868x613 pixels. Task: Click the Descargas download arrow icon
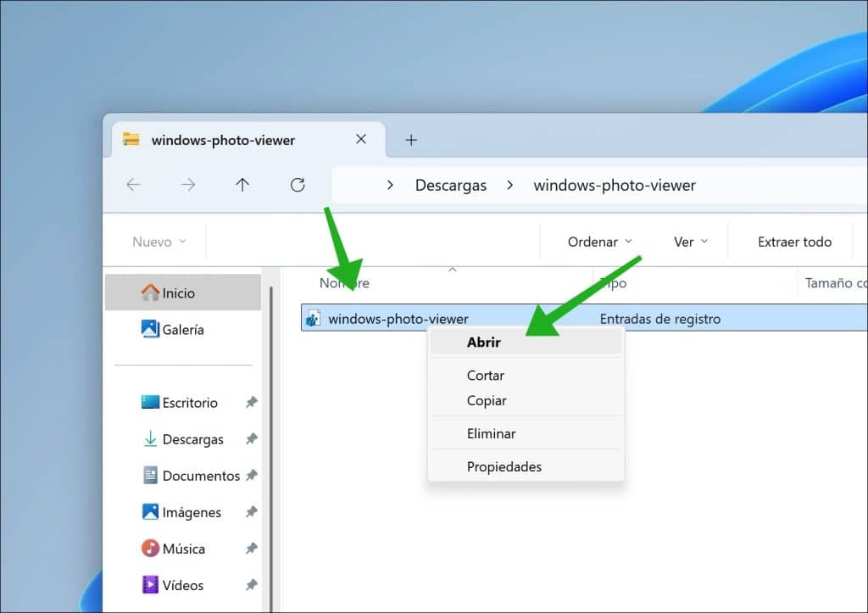pos(150,438)
